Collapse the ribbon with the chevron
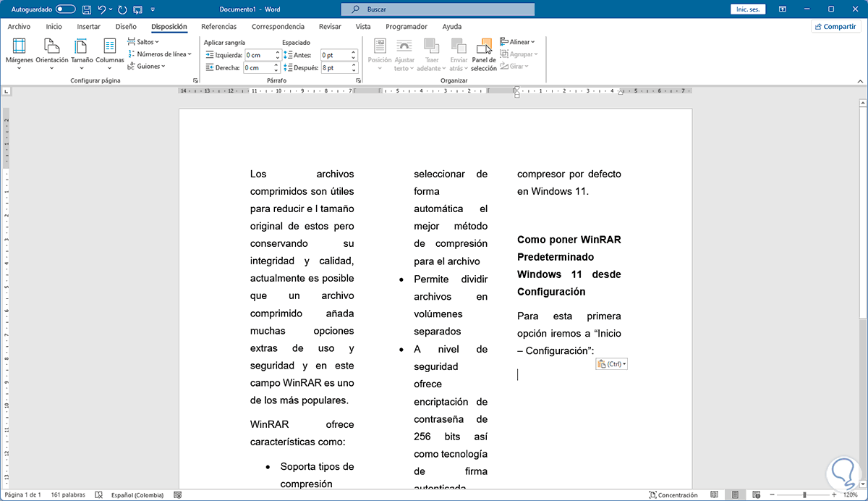 (x=859, y=80)
